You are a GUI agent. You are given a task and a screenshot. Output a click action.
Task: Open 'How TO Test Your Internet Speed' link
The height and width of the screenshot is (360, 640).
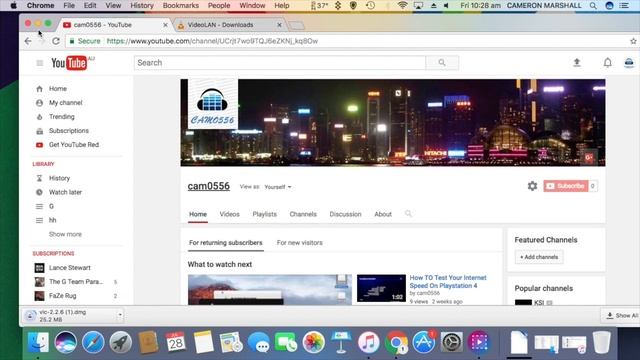tap(448, 282)
